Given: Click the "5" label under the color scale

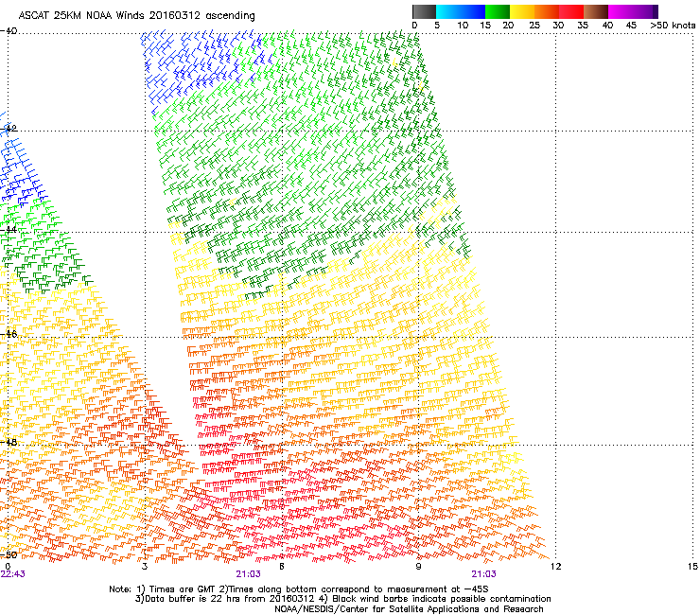Looking at the screenshot, I should point(437,26).
